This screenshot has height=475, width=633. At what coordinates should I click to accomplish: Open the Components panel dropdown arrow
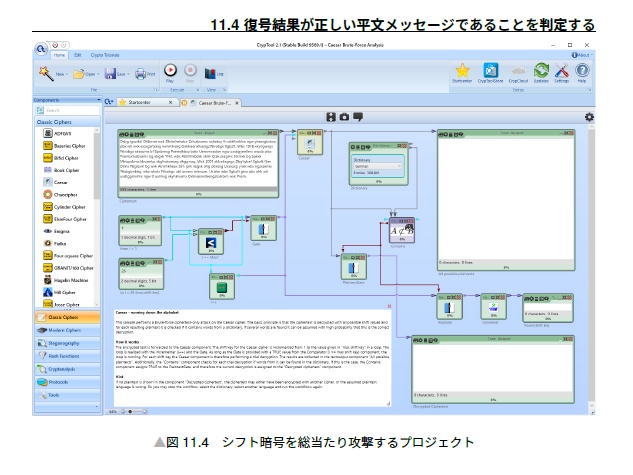point(98,100)
